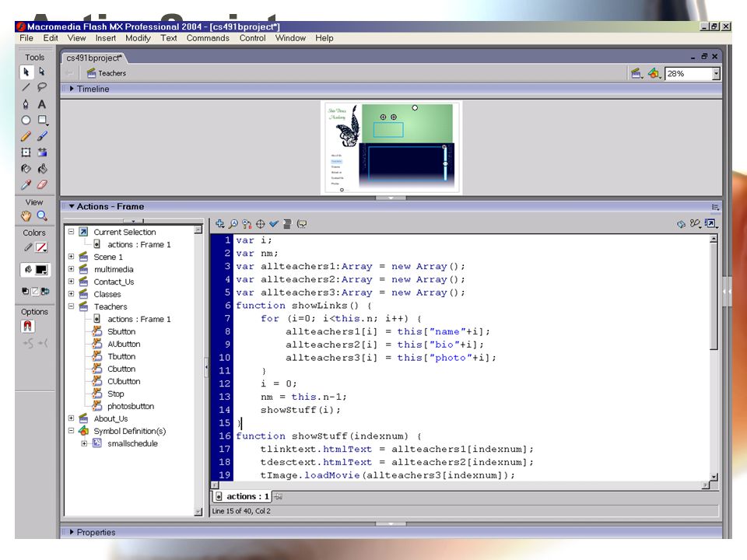Set default black and white colors

point(25,292)
